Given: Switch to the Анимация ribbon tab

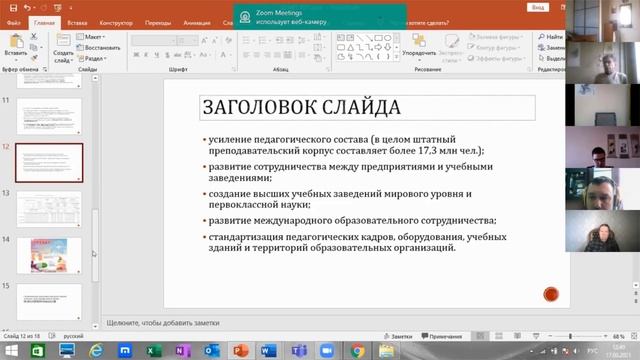Looking at the screenshot, I should point(197,23).
